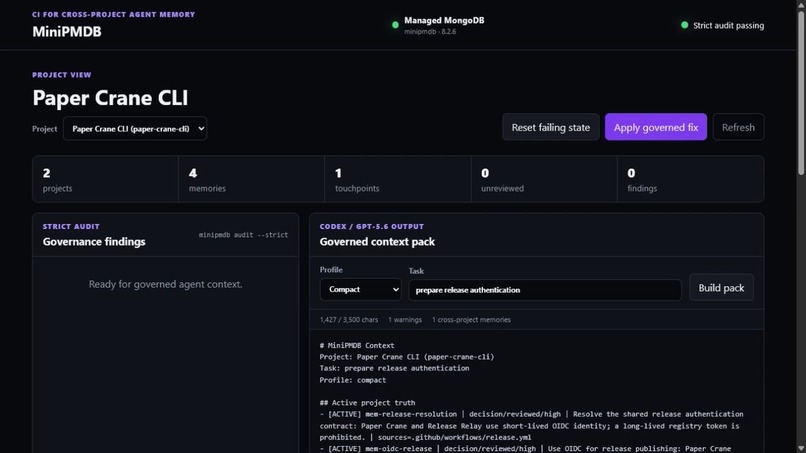Viewport: 806px width, 453px height.
Task: Click the 'CI FOR CROSS-PROJECT AGENT MEMORY' tagline
Action: tap(114, 14)
